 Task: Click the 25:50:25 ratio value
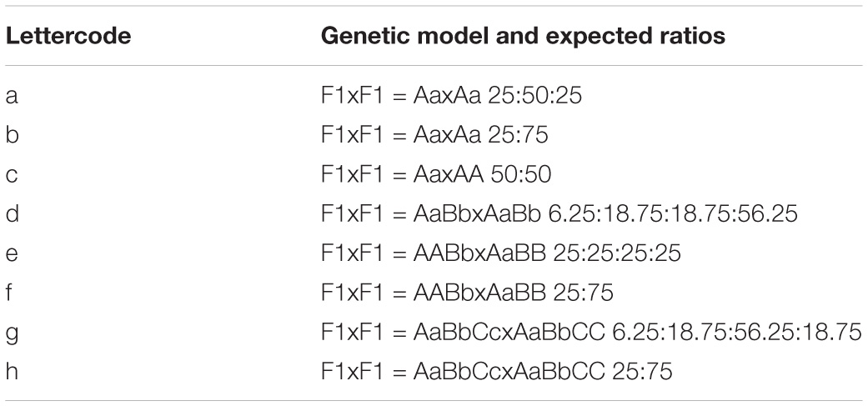(x=534, y=96)
